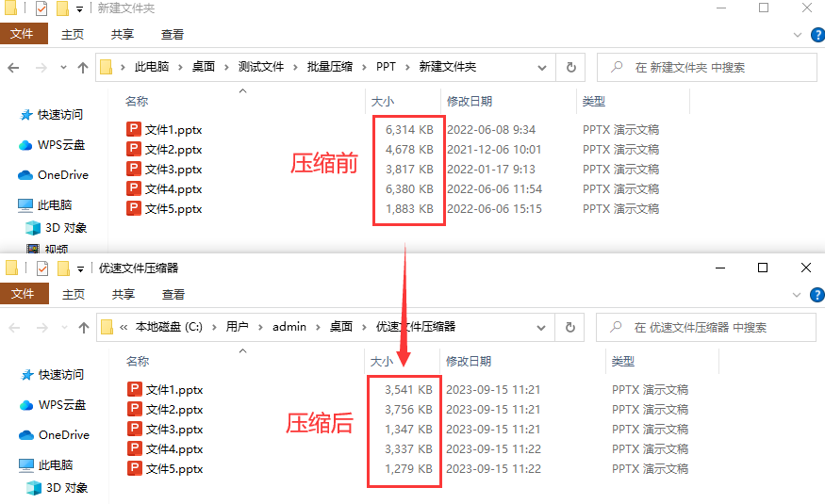Click up-directory arrow in 新建文件夹 window
Viewport: 825px width, 504px height.
[x=83, y=67]
